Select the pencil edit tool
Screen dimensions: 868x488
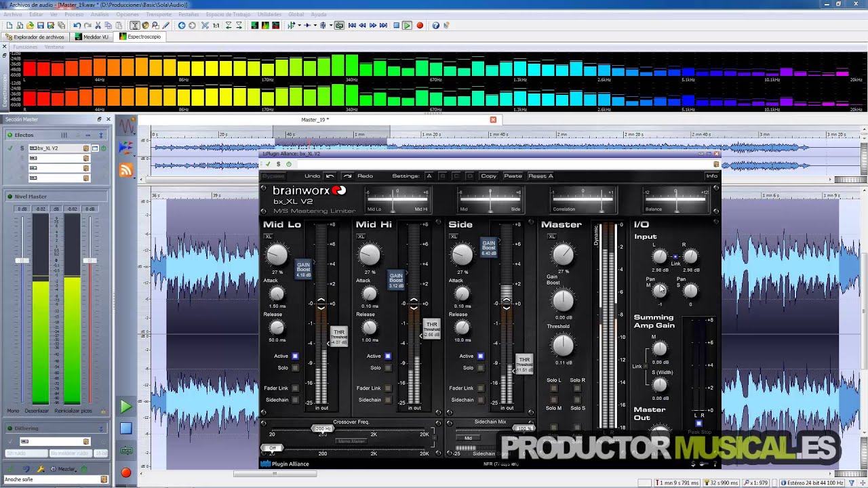[x=165, y=25]
